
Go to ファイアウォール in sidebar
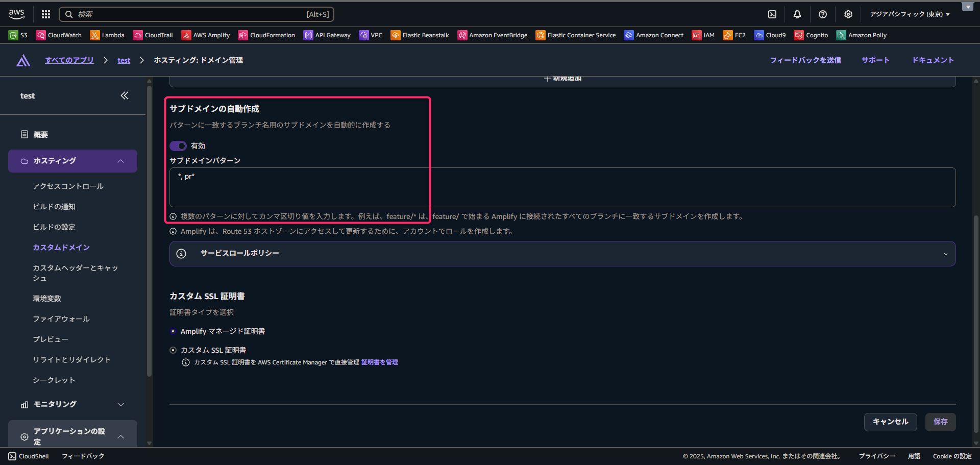(x=61, y=319)
